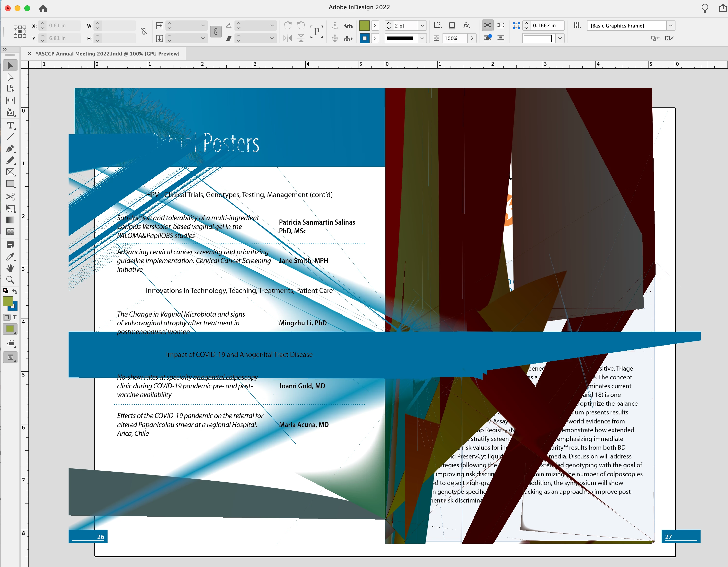
Task: Toggle the constrain scaling link button
Action: point(216,31)
